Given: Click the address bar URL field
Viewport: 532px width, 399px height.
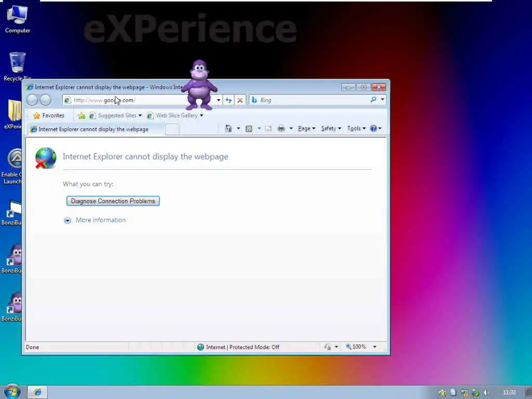Looking at the screenshot, I should [142, 100].
